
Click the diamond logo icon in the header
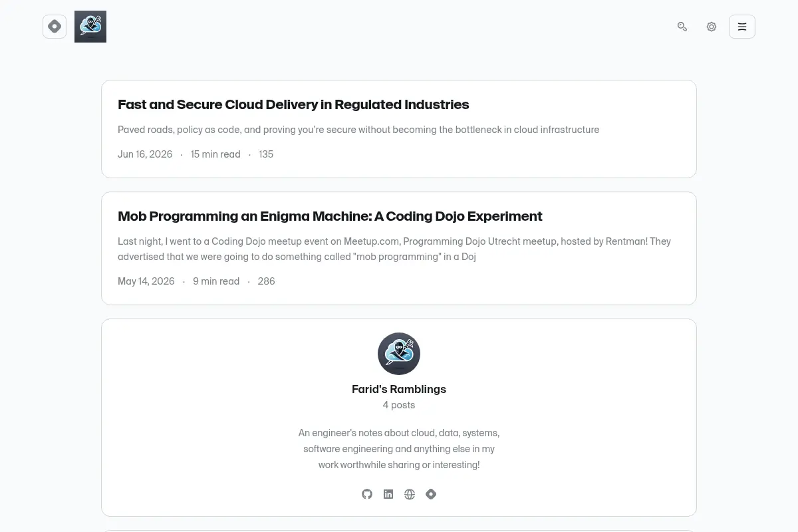click(x=55, y=27)
